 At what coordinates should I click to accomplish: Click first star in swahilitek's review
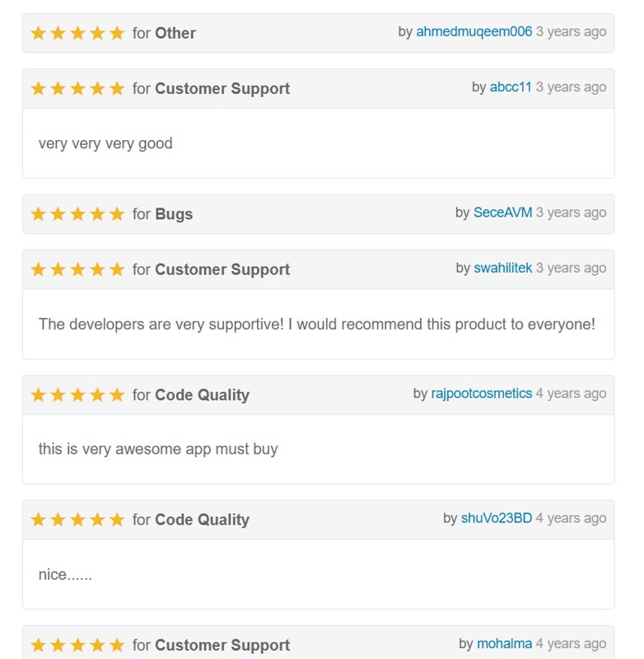click(38, 269)
